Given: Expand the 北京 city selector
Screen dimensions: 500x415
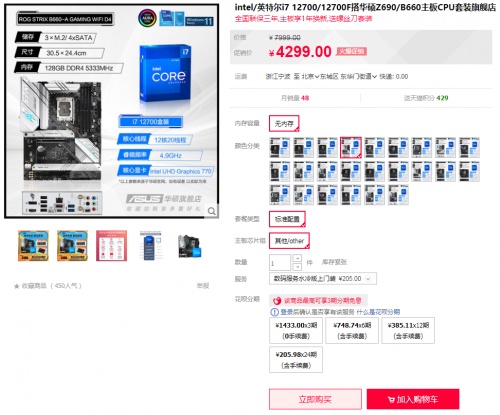Looking at the screenshot, I should 310,77.
